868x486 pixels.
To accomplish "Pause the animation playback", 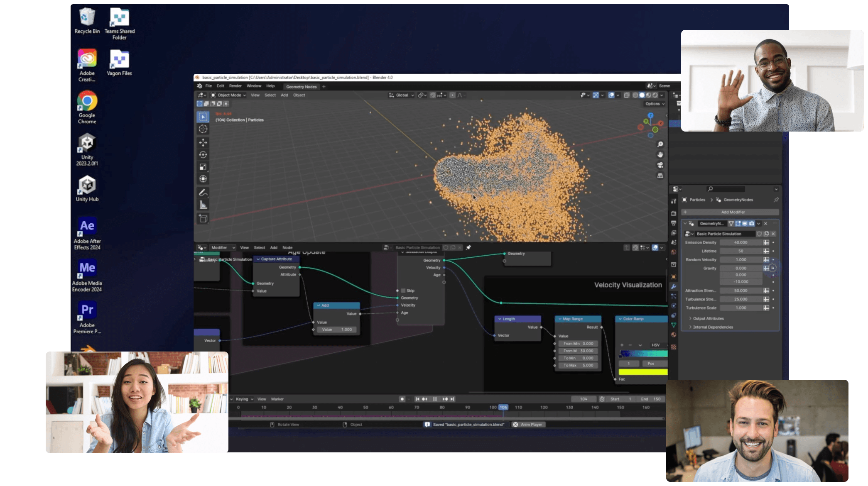I will (x=434, y=399).
